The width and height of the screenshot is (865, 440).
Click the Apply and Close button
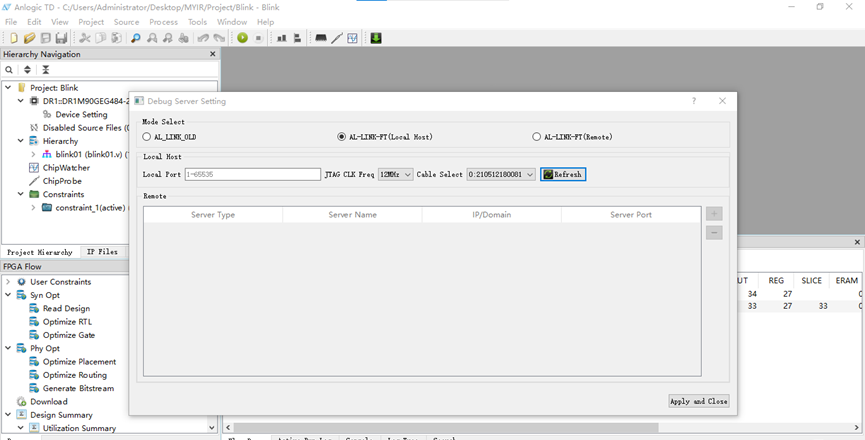point(698,401)
